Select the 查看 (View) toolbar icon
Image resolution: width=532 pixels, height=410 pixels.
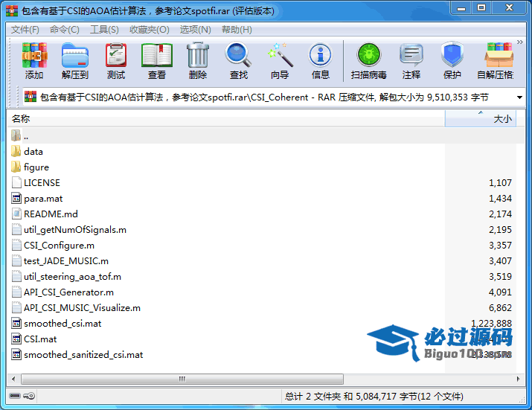click(157, 61)
